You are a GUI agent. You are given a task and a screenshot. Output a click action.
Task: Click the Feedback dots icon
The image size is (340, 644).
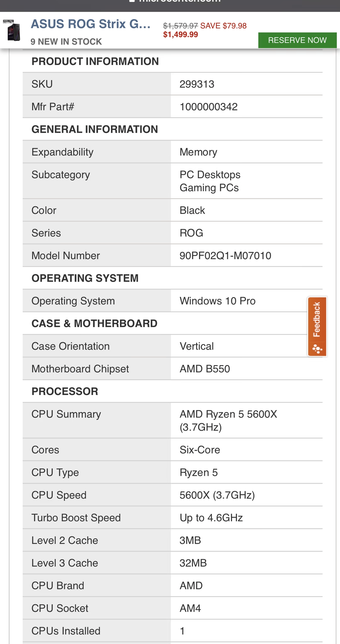(x=317, y=349)
